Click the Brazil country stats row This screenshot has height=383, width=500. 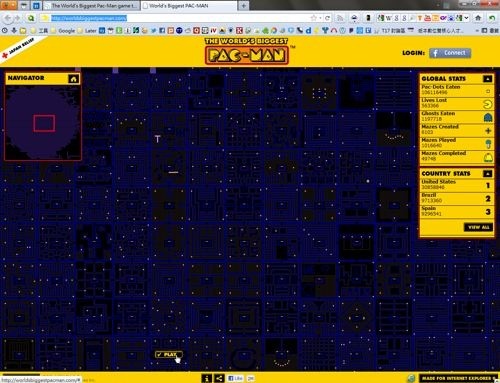[456, 198]
